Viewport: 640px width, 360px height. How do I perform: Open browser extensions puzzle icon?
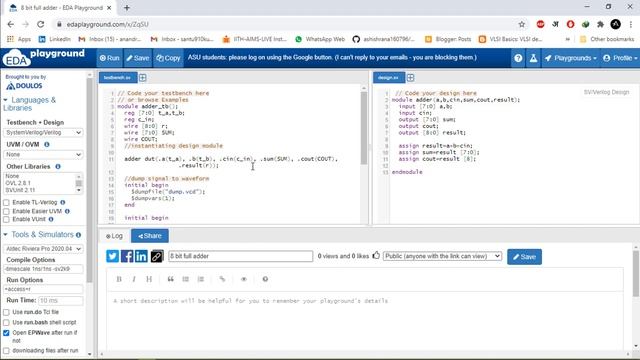pyautogui.click(x=600, y=24)
